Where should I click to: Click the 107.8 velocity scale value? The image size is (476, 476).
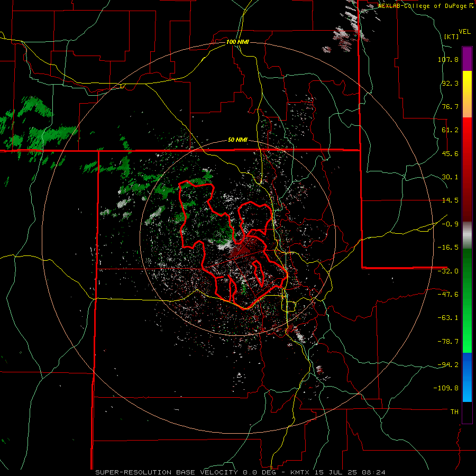(x=448, y=59)
